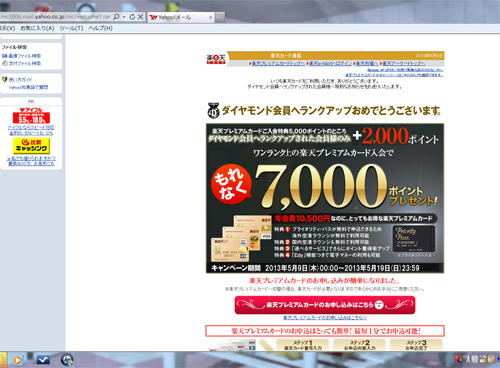This screenshot has width=500, height=368.
Task: Click the yellow 比較キャッシング ad banner
Action: [x=31, y=146]
